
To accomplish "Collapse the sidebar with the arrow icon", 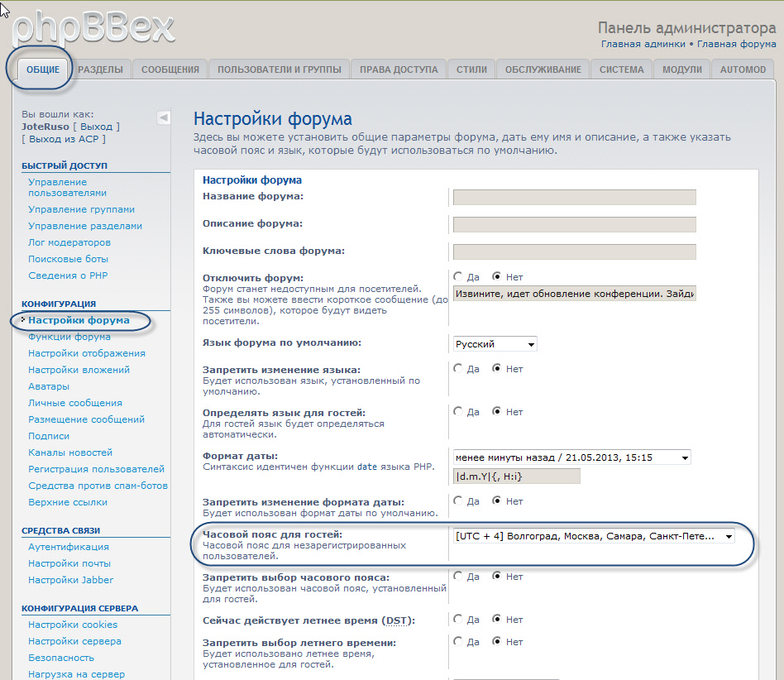I will [164, 117].
